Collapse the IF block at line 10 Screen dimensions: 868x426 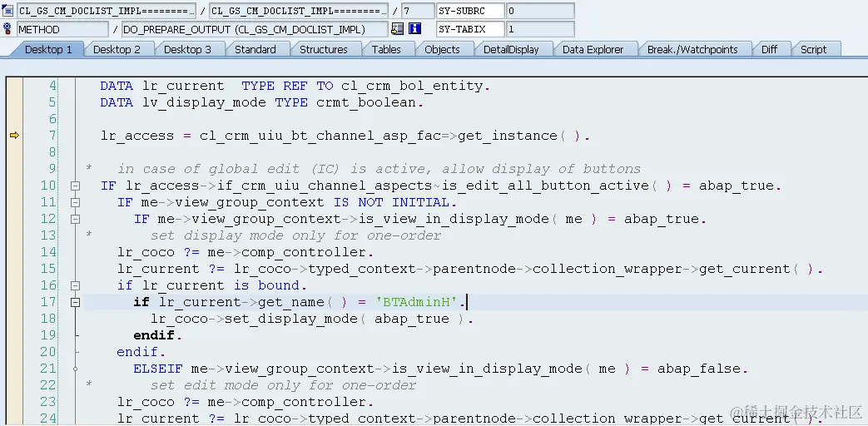pyautogui.click(x=75, y=186)
